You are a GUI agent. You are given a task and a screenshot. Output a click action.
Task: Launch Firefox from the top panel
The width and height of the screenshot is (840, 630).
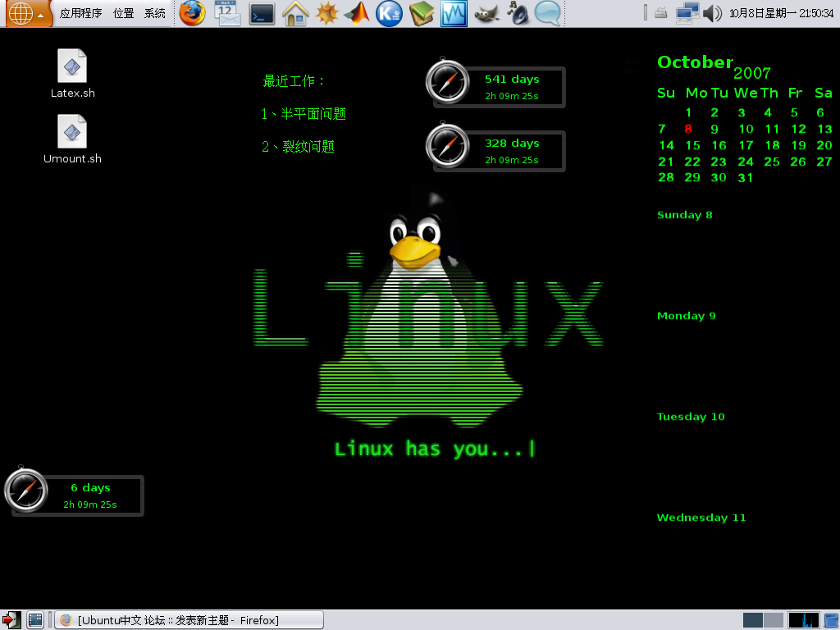click(192, 13)
